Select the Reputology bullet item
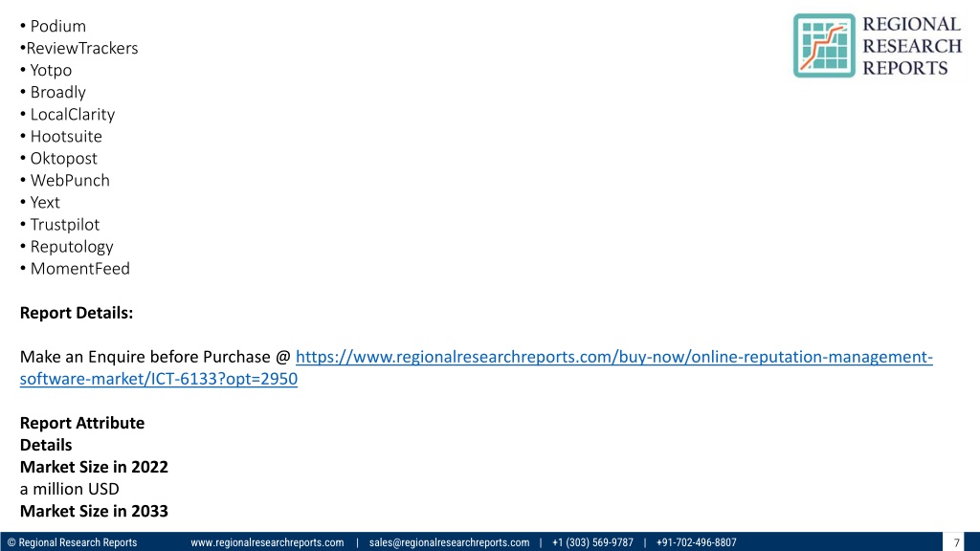The width and height of the screenshot is (980, 551). [67, 247]
